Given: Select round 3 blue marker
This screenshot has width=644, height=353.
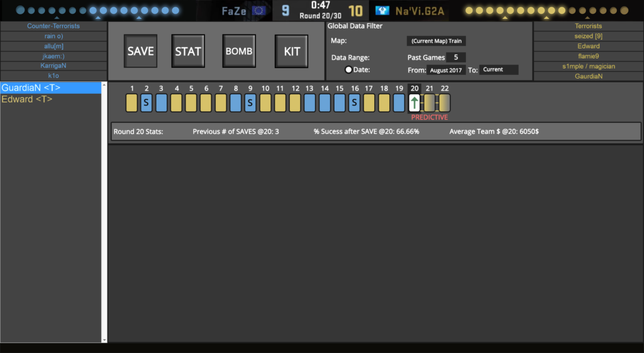Looking at the screenshot, I should (x=162, y=103).
